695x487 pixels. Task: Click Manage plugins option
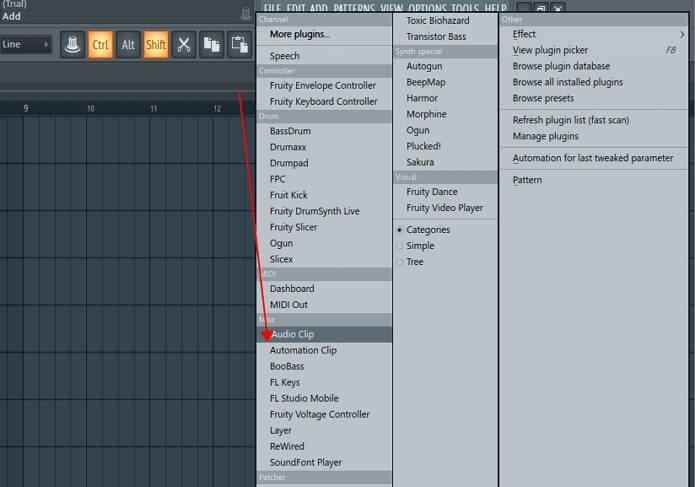point(545,136)
